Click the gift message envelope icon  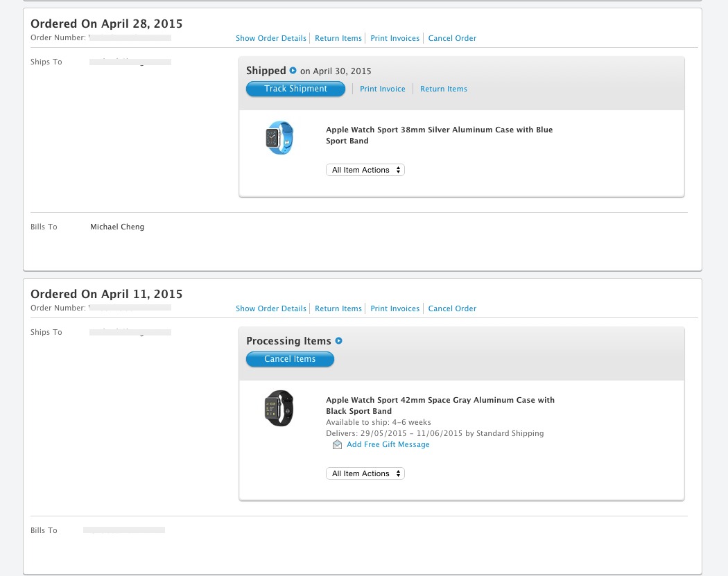[x=337, y=445]
